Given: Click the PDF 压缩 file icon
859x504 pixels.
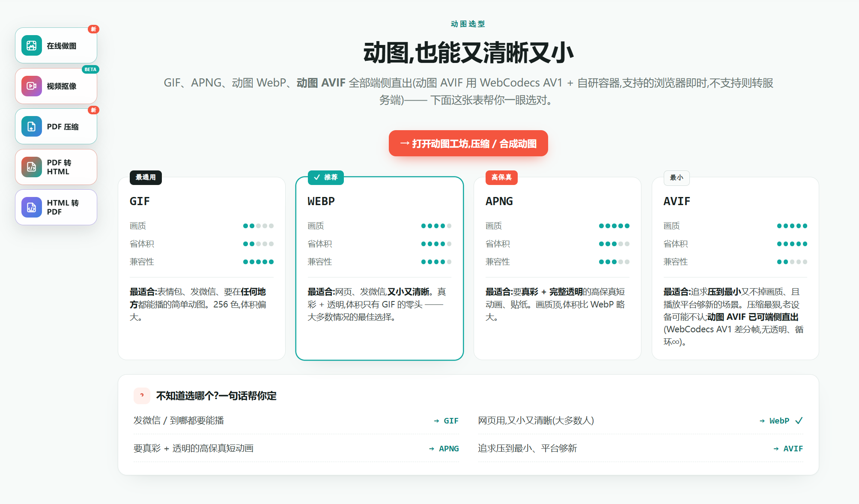Looking at the screenshot, I should 32,126.
